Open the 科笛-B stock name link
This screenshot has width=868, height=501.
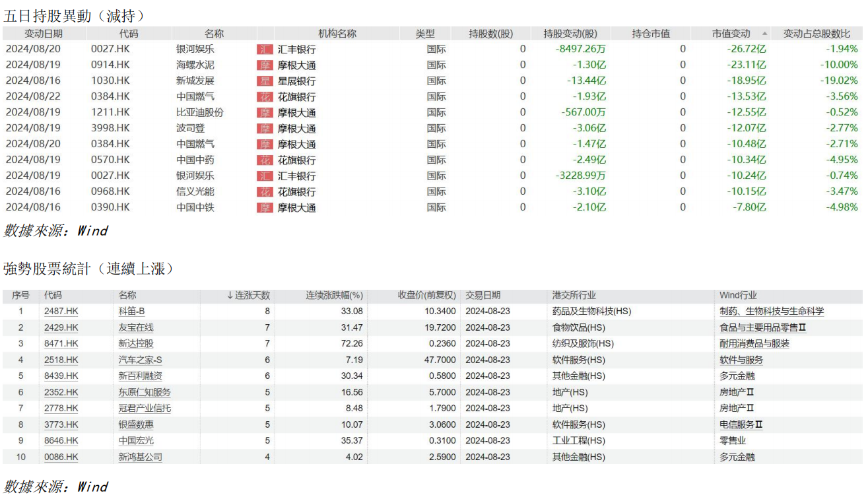(131, 312)
